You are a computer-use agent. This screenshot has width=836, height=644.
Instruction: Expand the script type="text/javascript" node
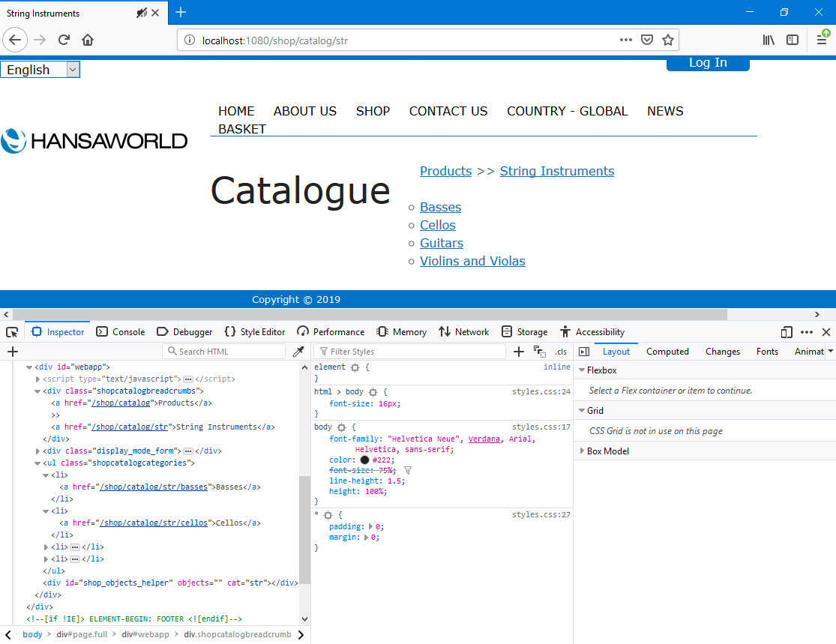click(x=37, y=379)
